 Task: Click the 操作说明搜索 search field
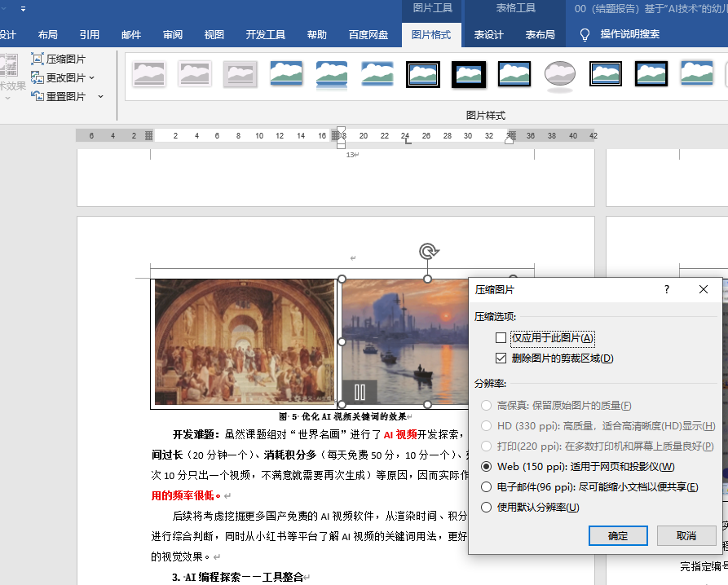(x=629, y=34)
